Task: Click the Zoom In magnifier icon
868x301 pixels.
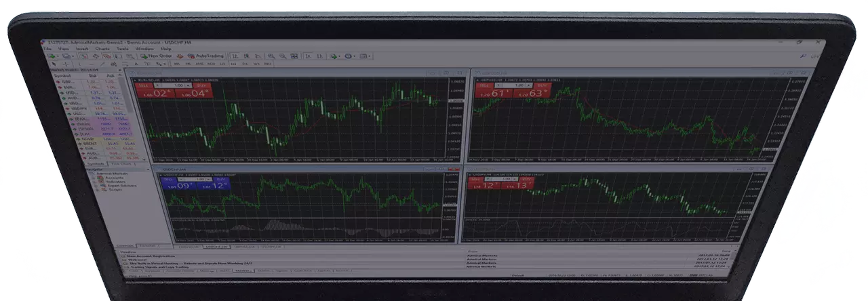Action: point(271,56)
